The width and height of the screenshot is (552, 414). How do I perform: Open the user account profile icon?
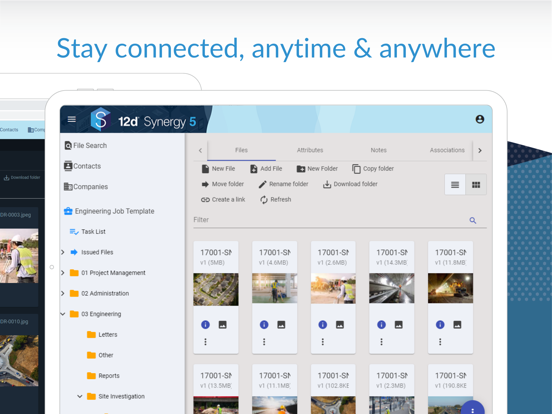coord(479,119)
